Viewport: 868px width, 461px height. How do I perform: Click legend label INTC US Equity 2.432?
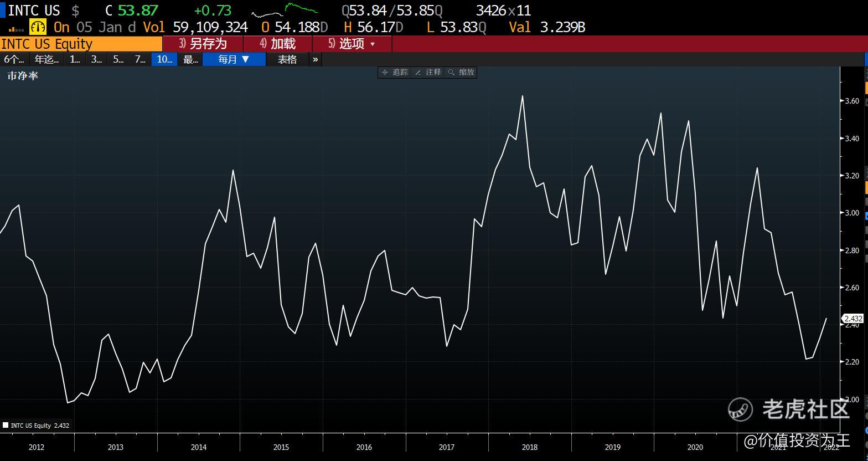40,426
